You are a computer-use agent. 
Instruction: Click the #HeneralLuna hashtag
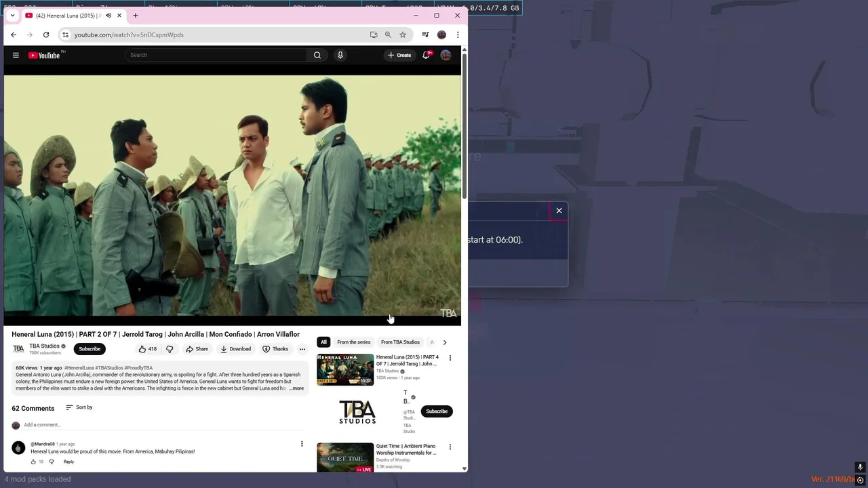[79, 368]
